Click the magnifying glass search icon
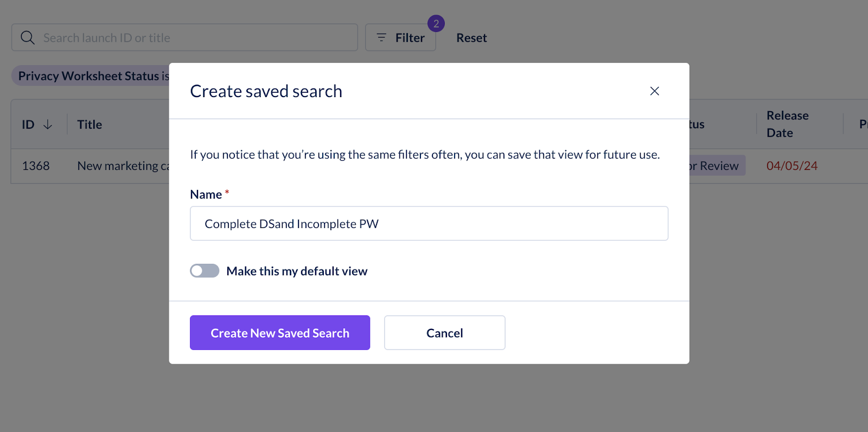 pos(28,37)
